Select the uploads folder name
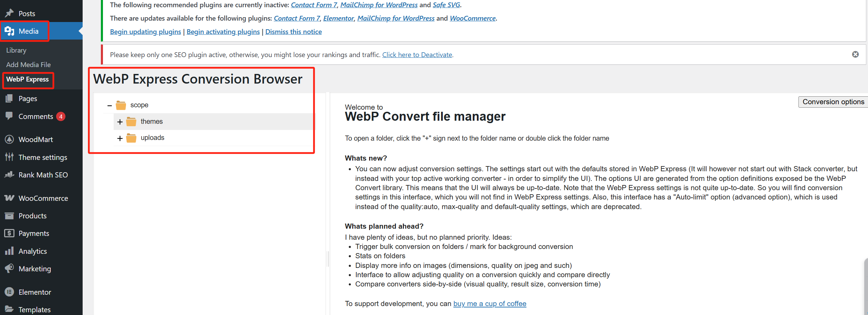868x315 pixels. [153, 138]
